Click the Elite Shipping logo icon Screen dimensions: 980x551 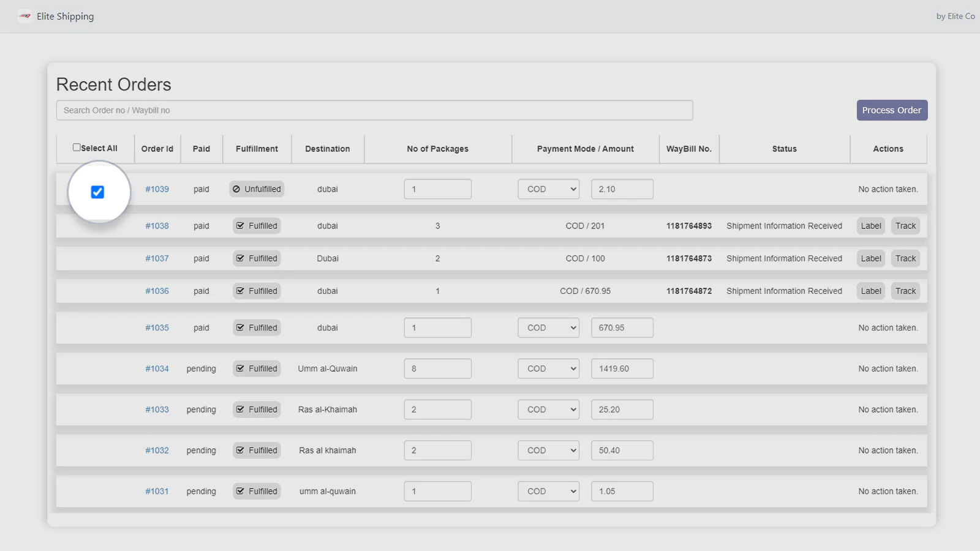(x=24, y=17)
